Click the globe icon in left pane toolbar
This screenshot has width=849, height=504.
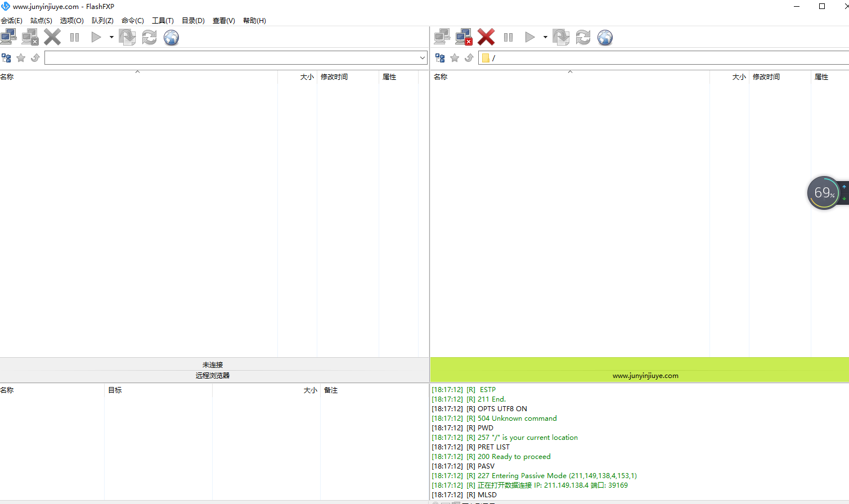click(x=171, y=38)
